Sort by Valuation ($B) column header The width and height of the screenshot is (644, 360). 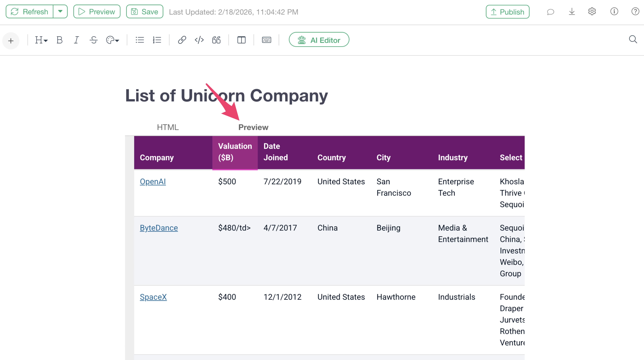[235, 152]
